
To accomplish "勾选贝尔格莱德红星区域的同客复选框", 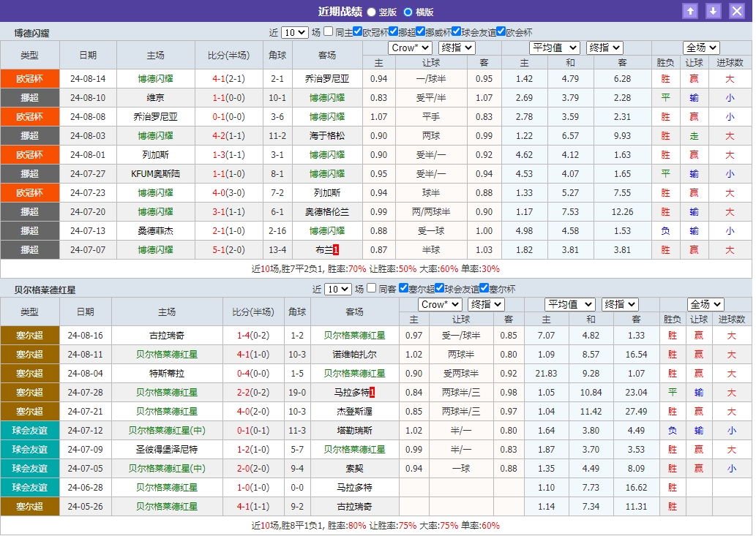I will [370, 289].
